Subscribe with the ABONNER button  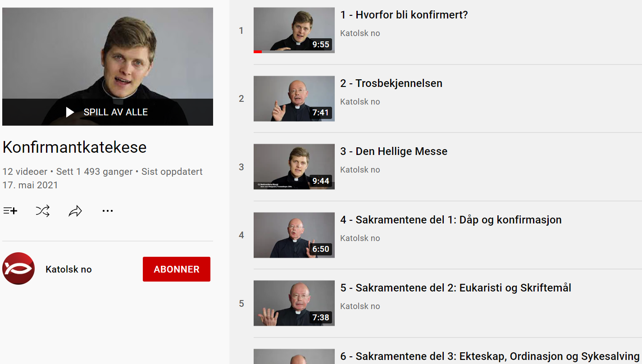pyautogui.click(x=177, y=269)
